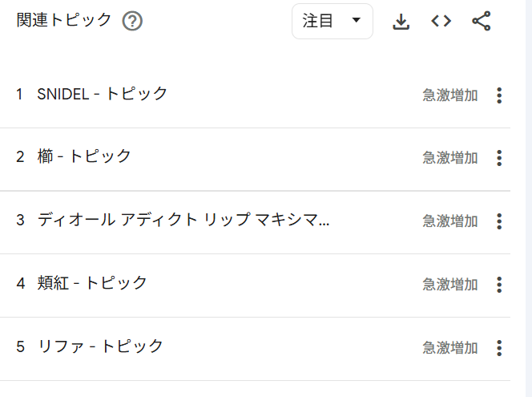Click the 関連トピック heading
Image resolution: width=532 pixels, height=397 pixels.
[x=64, y=21]
